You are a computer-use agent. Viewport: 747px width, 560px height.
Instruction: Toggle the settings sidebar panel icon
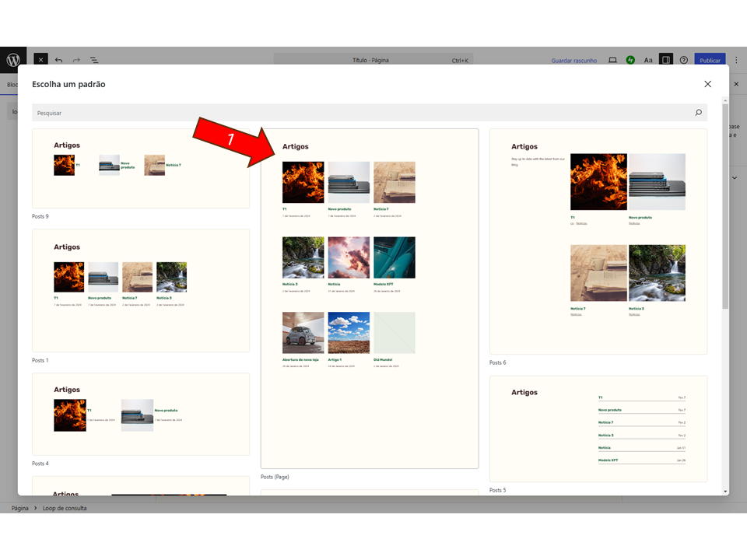665,60
